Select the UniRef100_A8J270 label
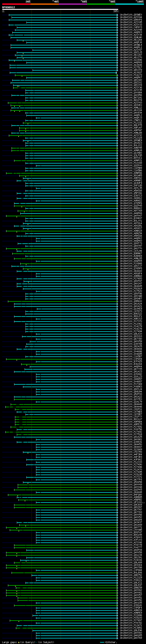 131,58
